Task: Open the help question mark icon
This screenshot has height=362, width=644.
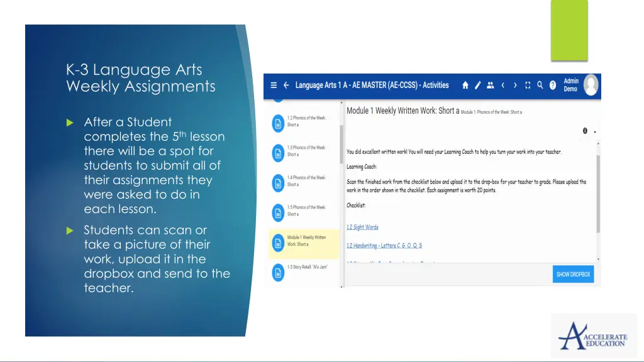Action: [x=553, y=85]
